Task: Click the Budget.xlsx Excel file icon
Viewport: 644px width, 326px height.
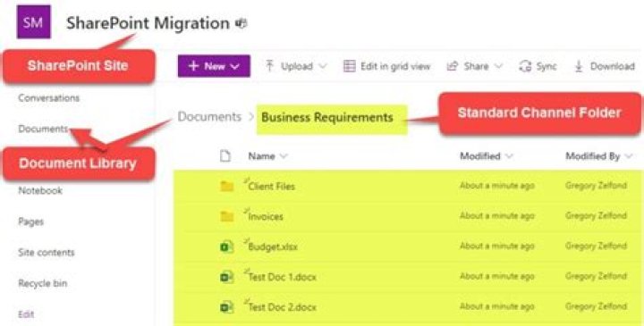Action: 226,247
